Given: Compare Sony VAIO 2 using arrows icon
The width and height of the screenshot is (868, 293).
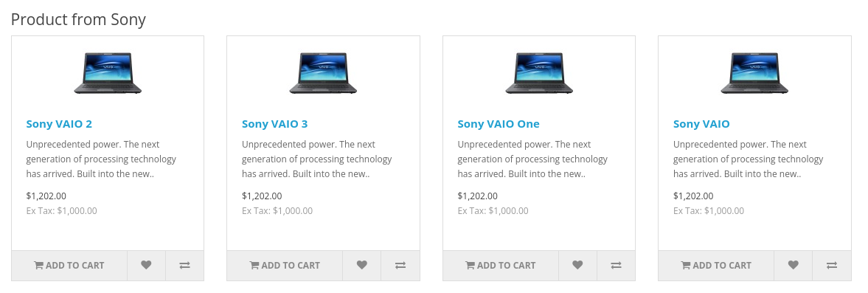Looking at the screenshot, I should coord(185,265).
